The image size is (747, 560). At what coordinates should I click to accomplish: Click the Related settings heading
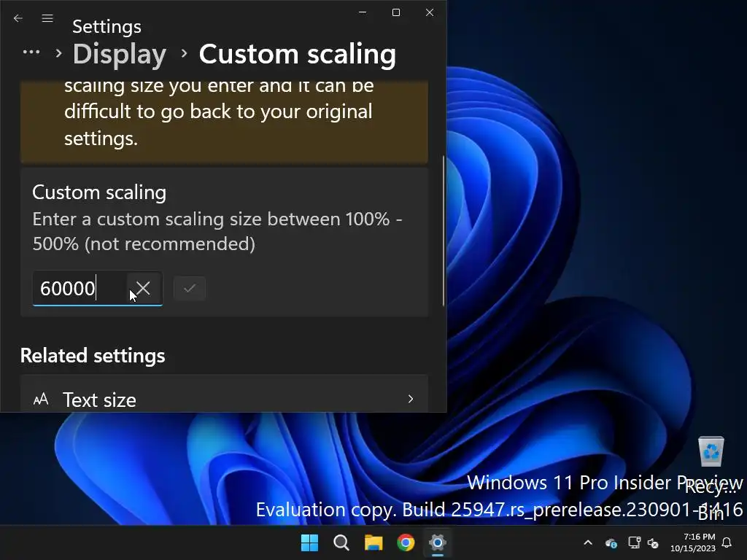93,356
